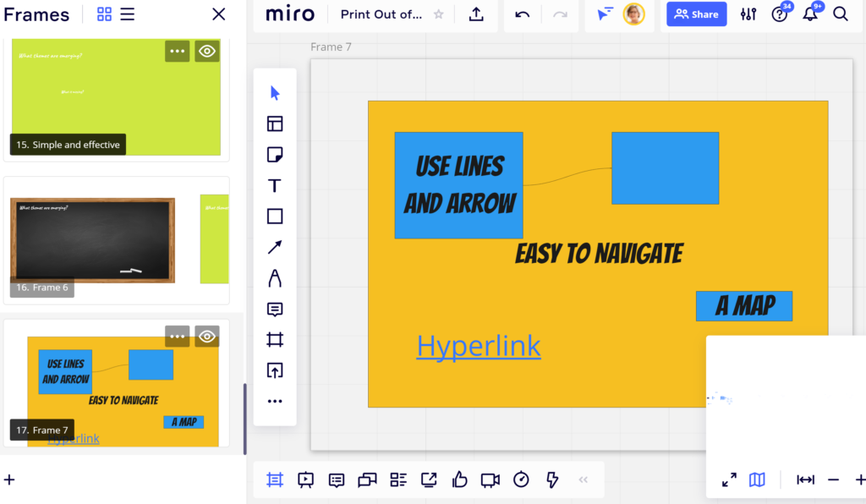Screen dimensions: 866x504
Task: Undo the last action
Action: 523,15
